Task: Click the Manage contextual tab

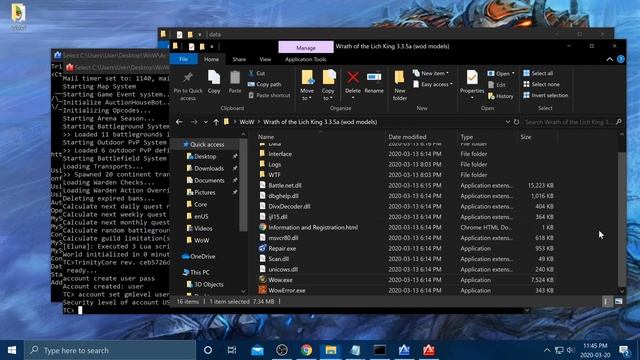Action: click(x=306, y=47)
